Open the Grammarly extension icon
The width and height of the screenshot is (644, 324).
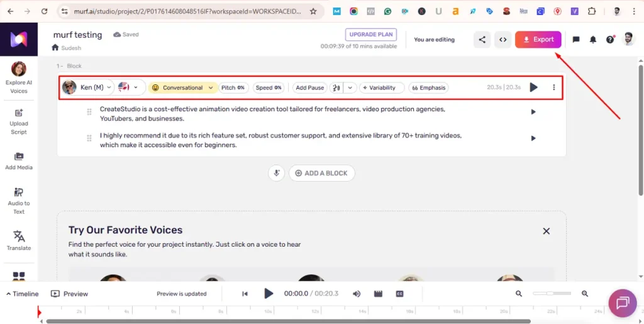point(387,11)
